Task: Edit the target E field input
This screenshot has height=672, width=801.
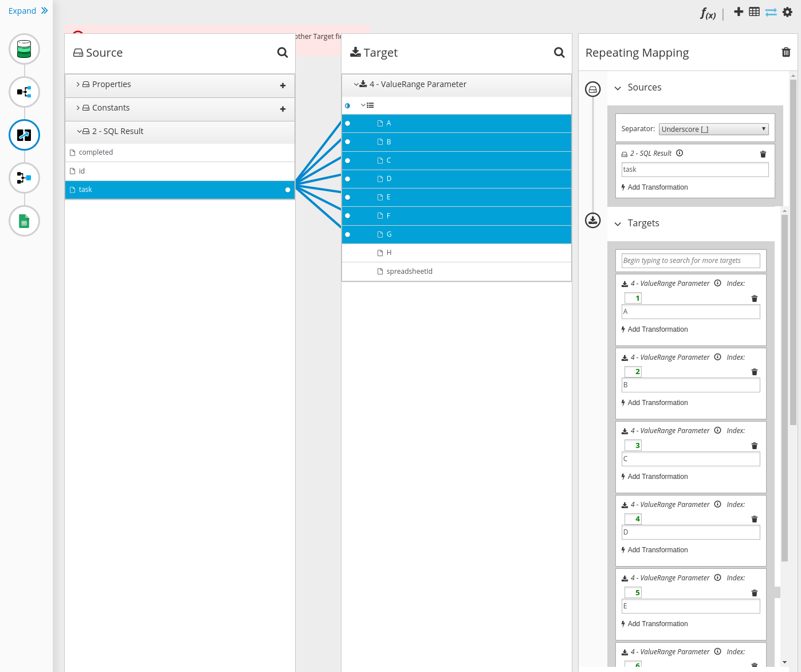Action: tap(691, 606)
